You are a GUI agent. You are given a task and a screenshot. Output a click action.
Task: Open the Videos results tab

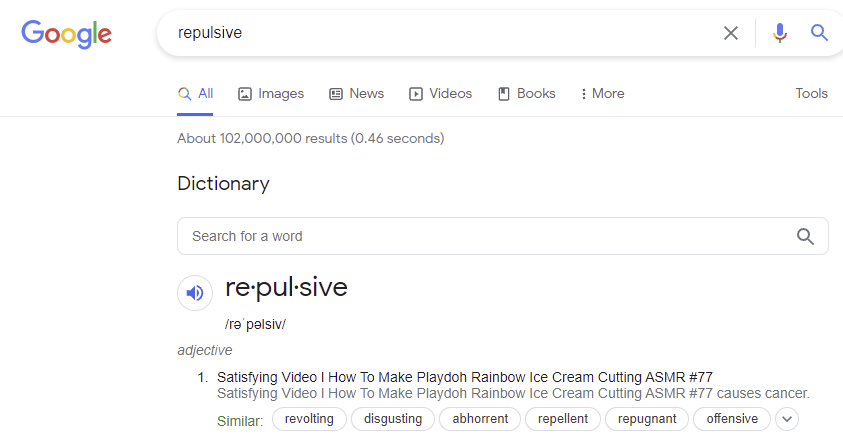point(440,94)
